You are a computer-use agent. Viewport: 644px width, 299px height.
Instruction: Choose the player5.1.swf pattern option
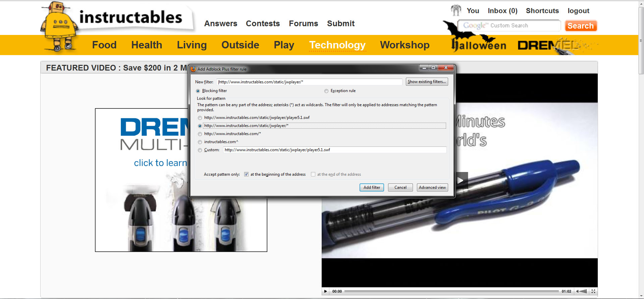pos(200,118)
